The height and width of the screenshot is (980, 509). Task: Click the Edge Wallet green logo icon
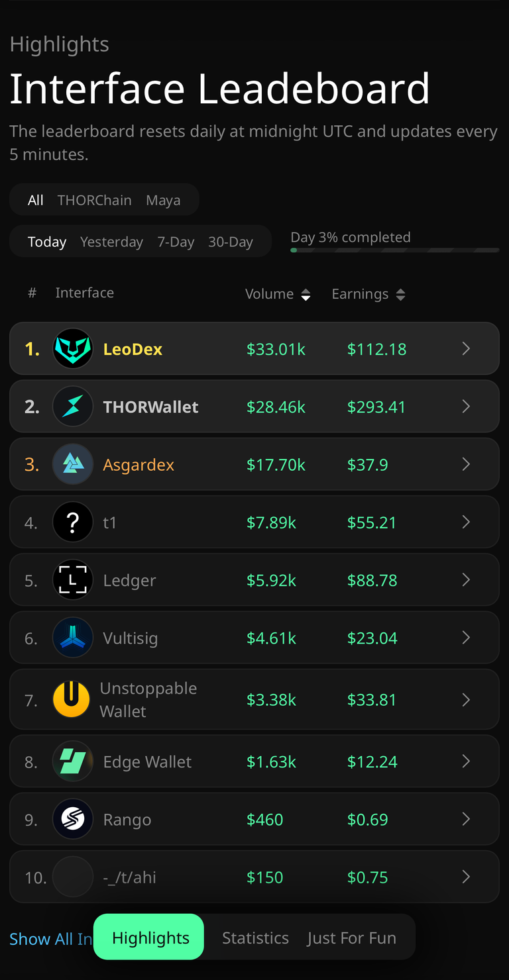tap(73, 761)
